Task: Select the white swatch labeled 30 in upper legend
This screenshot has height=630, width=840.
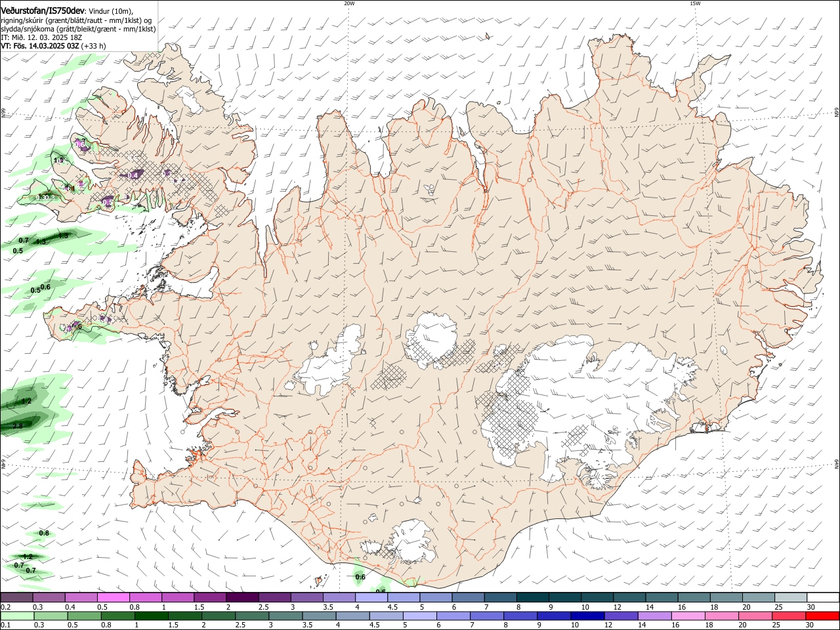Action: point(823,597)
